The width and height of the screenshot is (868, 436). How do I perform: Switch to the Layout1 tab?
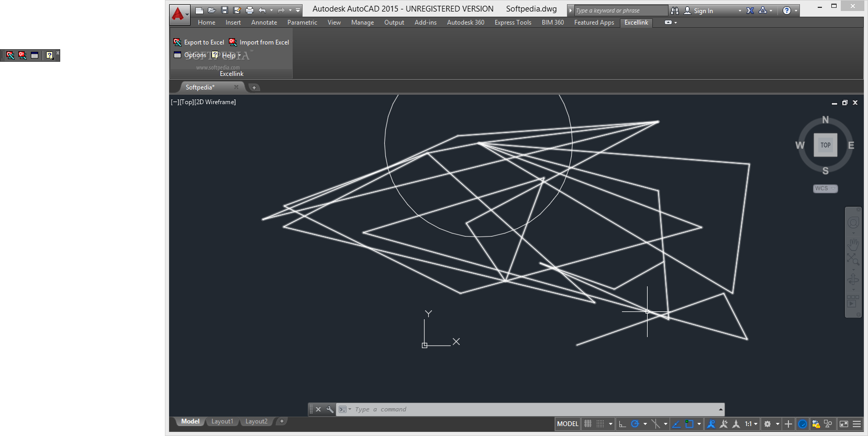pyautogui.click(x=222, y=421)
